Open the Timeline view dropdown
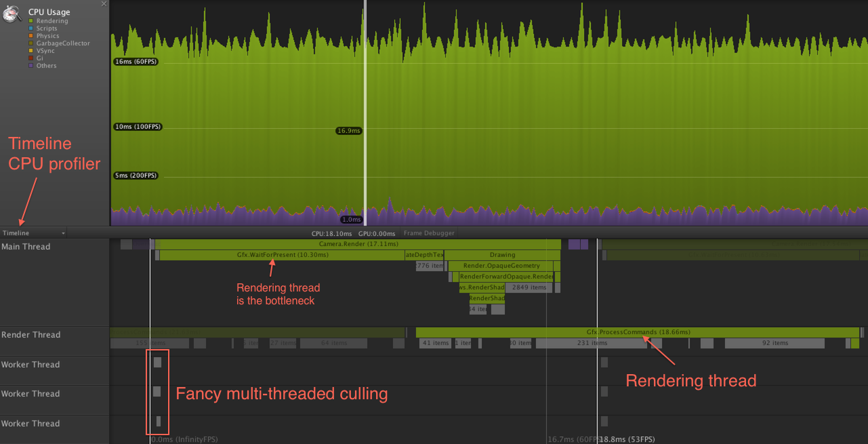Screen dimensions: 868x444 [x=34, y=233]
